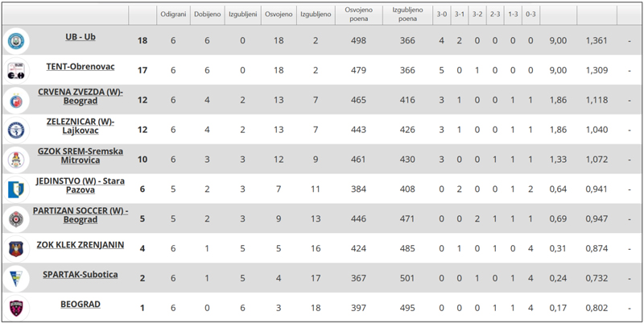Screen dimensions: 644x324
Task: Select the ZOK KLEK ZRENJANIN link
Action: coord(80,245)
